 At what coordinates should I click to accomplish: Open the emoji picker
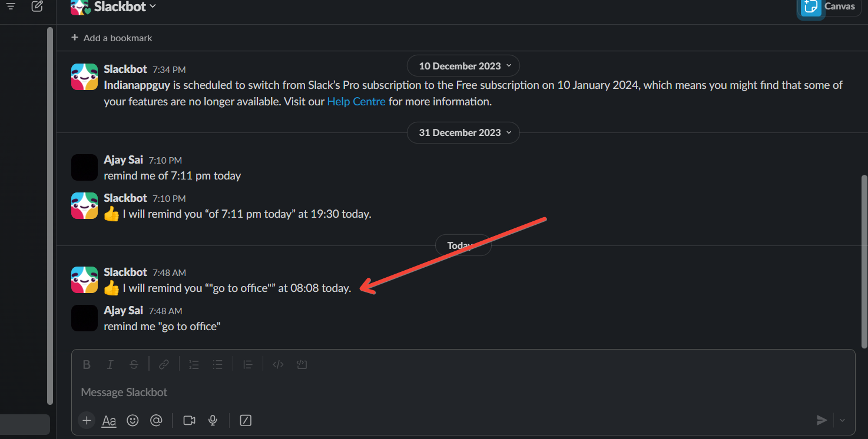[132, 420]
